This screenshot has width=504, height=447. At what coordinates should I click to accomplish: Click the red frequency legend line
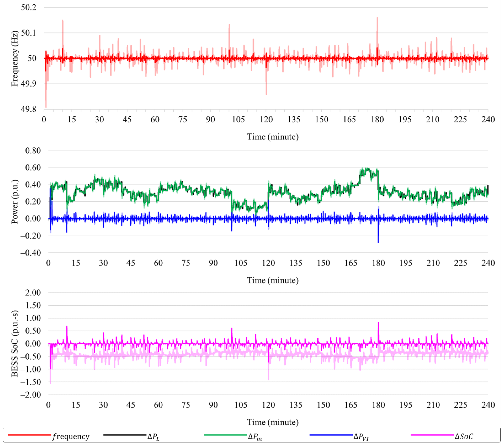pos(29,435)
